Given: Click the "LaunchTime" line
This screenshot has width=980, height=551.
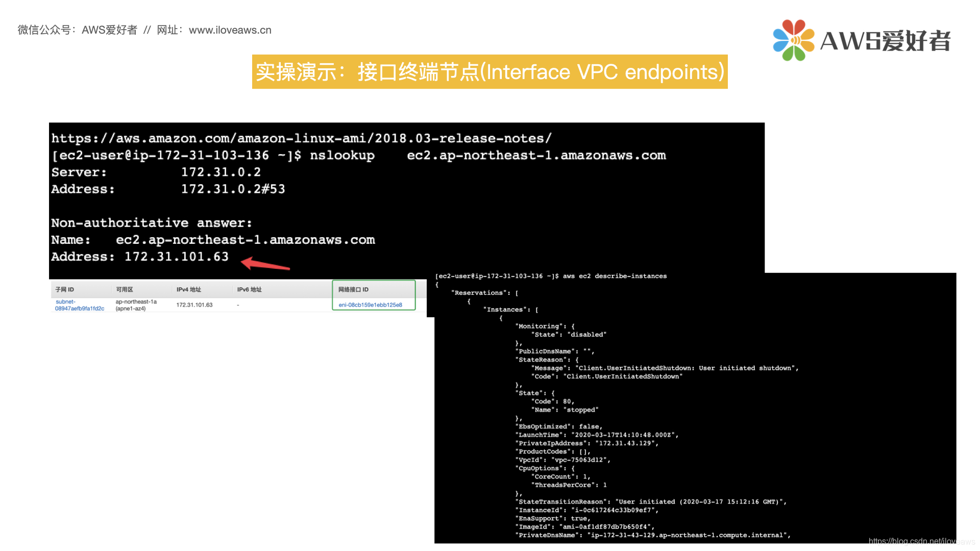Looking at the screenshot, I should [597, 435].
